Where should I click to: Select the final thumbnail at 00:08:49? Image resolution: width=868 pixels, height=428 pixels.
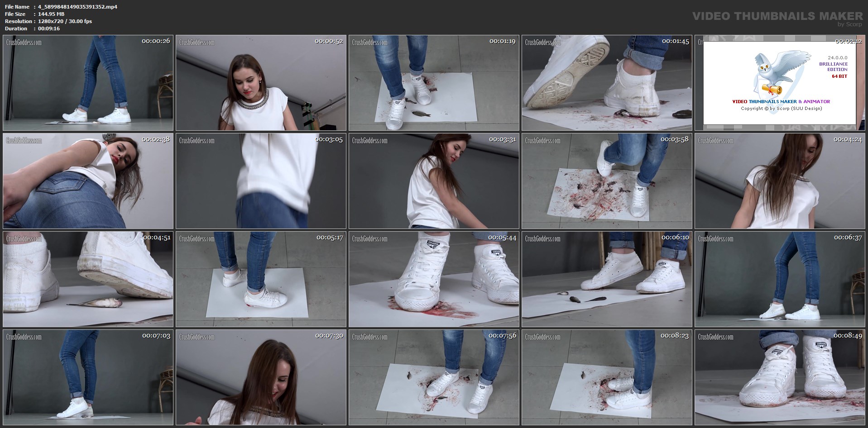(780, 377)
